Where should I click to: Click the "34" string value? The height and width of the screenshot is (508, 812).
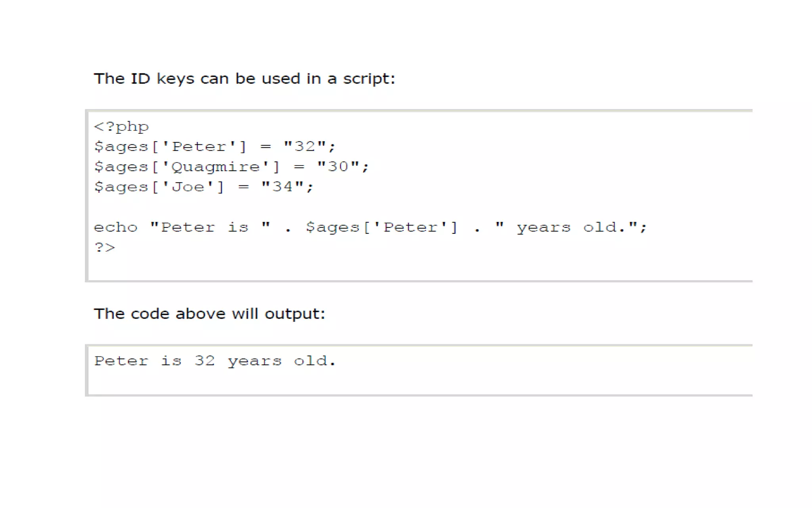(282, 187)
